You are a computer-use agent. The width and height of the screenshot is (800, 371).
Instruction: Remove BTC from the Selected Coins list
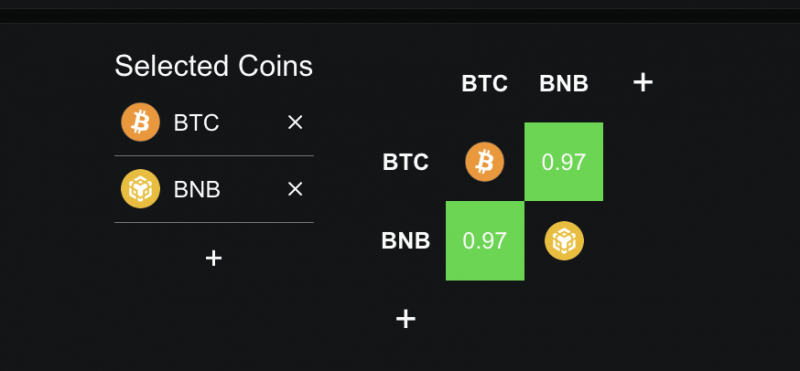tap(295, 122)
